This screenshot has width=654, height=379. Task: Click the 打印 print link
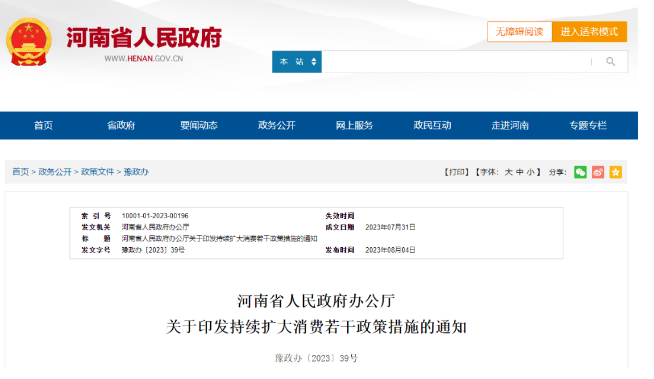pos(456,172)
